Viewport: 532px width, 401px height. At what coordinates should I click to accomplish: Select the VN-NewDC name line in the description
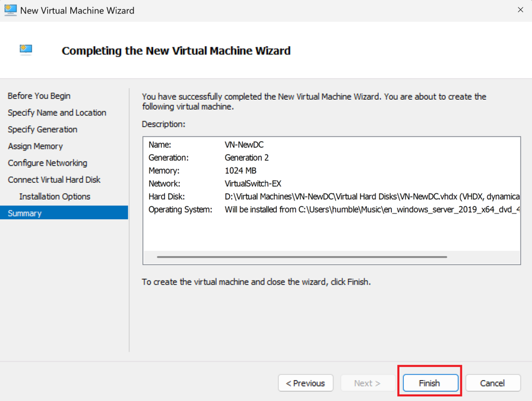[244, 145]
